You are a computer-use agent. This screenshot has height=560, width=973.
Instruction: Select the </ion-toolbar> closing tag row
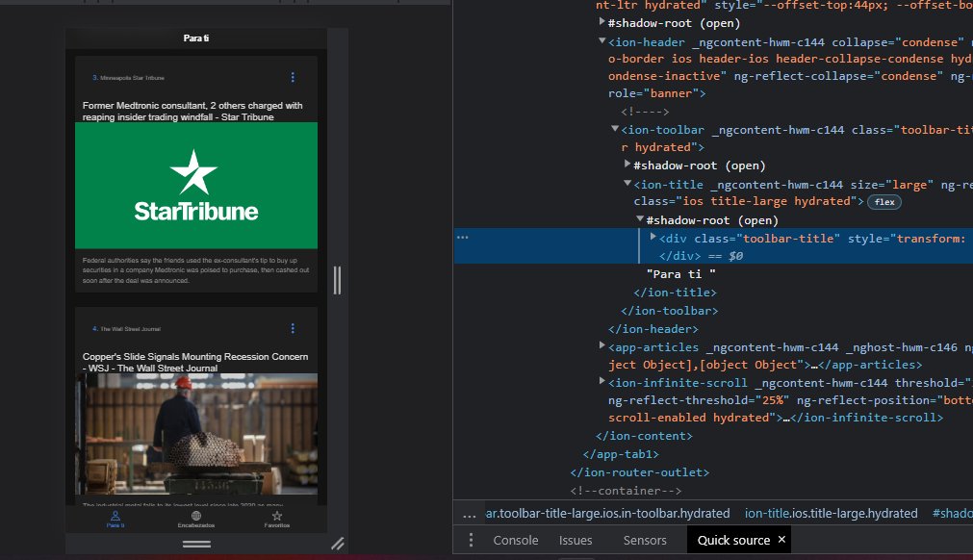tap(670, 311)
